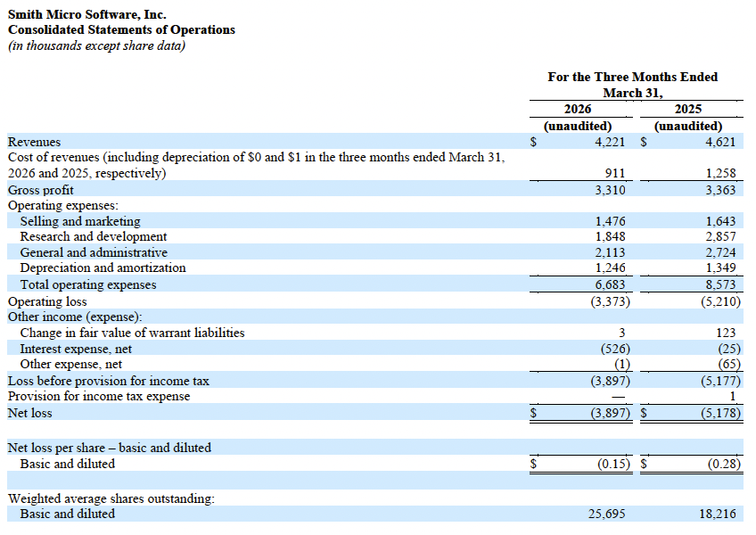Select the Revenues row label
This screenshot has height=535, width=756.
[x=35, y=142]
